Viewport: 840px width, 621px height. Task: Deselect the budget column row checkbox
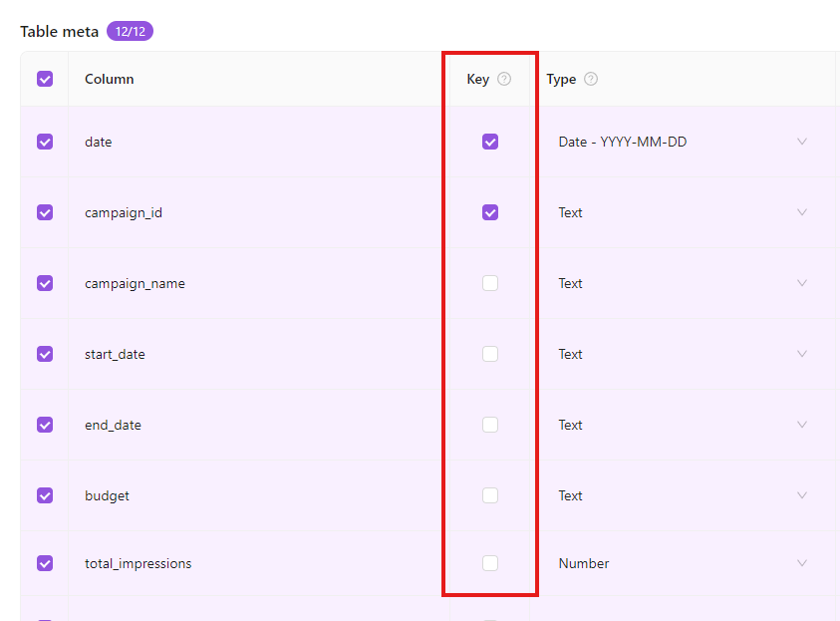[x=45, y=495]
